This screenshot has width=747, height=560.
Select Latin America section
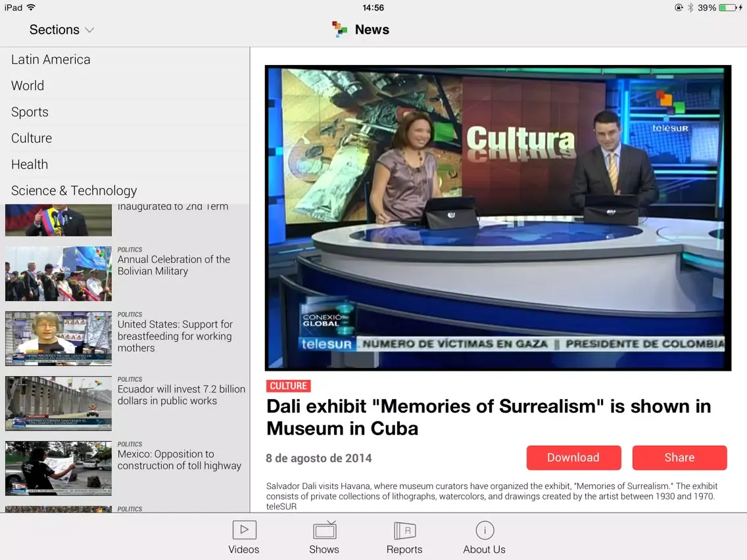125,60
